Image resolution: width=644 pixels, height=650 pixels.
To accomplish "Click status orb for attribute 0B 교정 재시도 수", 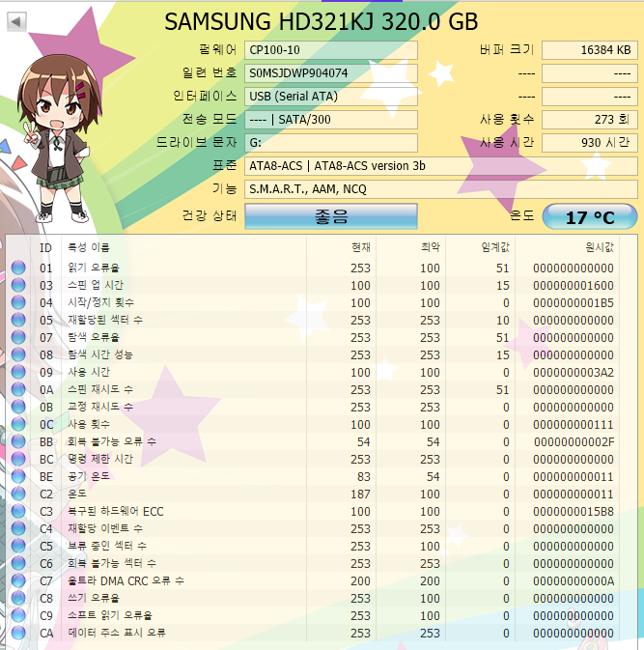I will click(18, 407).
